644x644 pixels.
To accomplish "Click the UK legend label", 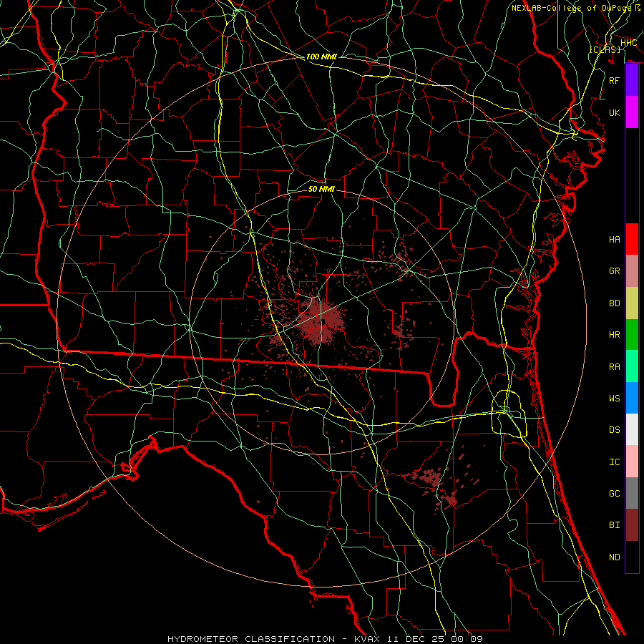I will 615,112.
